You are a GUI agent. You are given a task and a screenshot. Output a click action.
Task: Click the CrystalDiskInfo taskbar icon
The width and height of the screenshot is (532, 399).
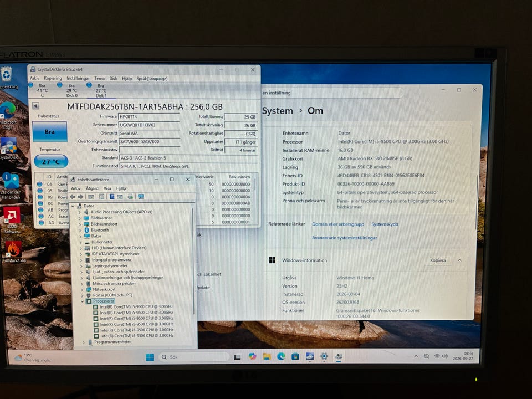pos(310,356)
